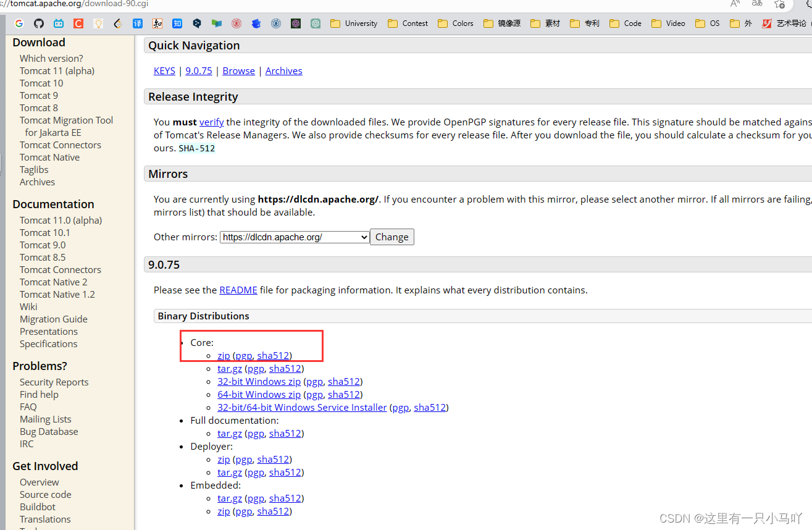Screen dimensions: 812x530
Task: Open the Contest bookmarks folder
Action: [408, 23]
